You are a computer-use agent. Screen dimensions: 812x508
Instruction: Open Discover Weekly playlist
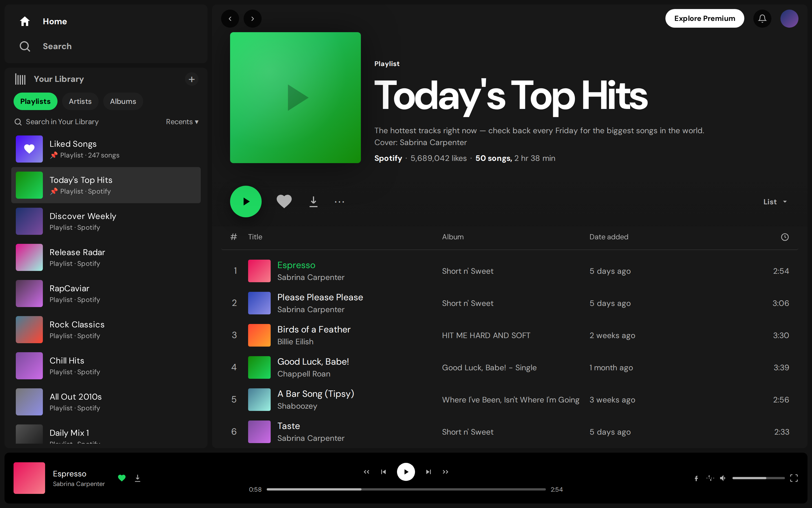click(x=106, y=222)
